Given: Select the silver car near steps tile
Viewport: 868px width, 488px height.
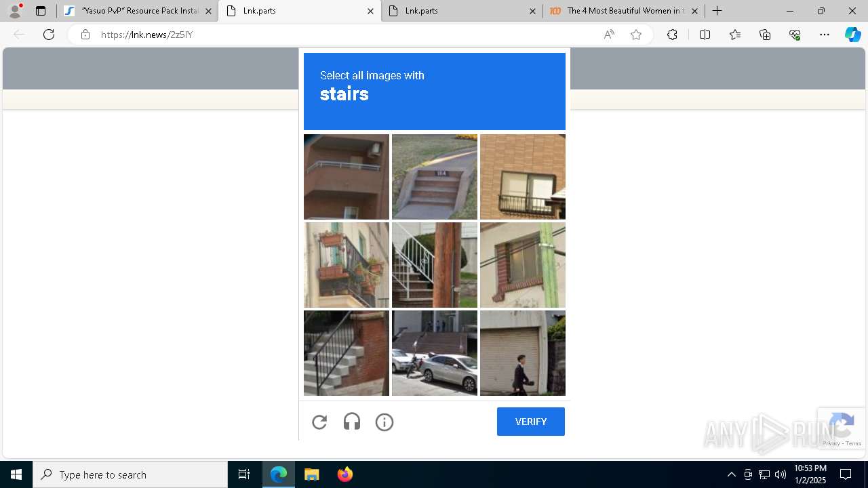Looking at the screenshot, I should coord(435,353).
